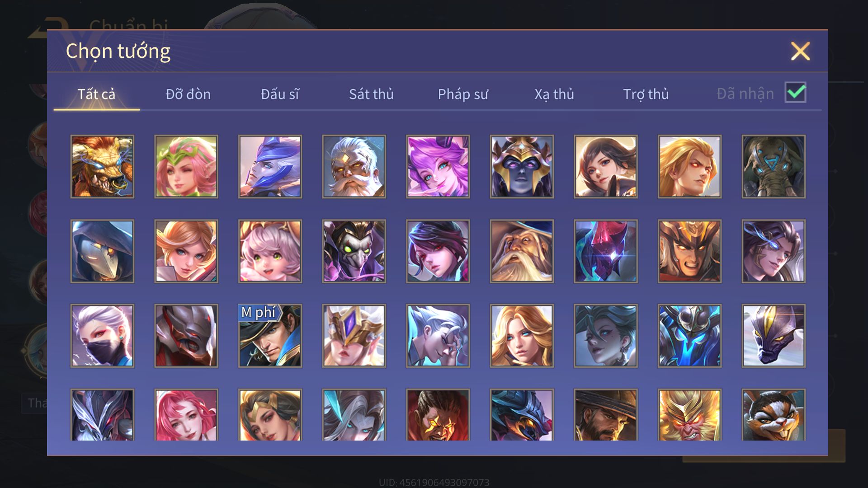Select the lion beast hero portrait
This screenshot has width=868, height=488.
point(102,166)
